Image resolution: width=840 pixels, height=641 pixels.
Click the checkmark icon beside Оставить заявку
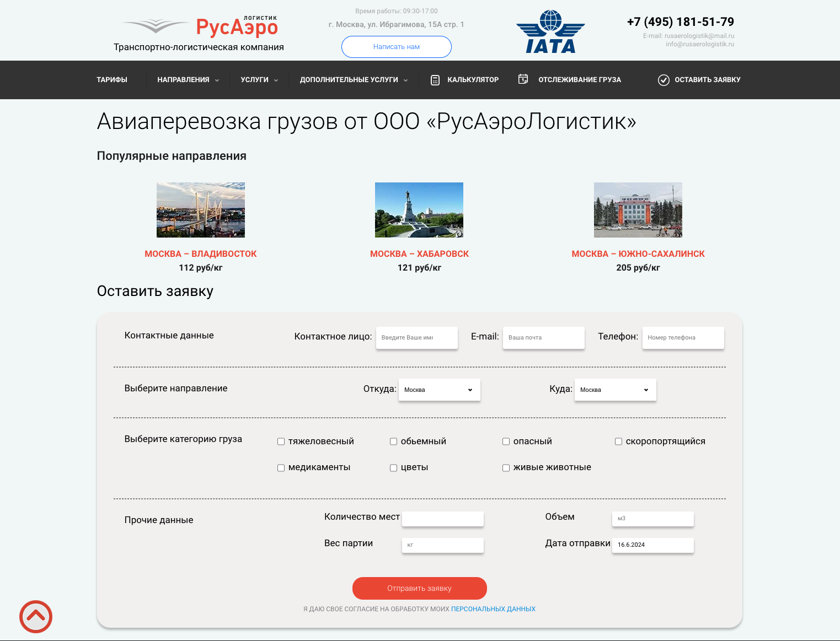(664, 80)
